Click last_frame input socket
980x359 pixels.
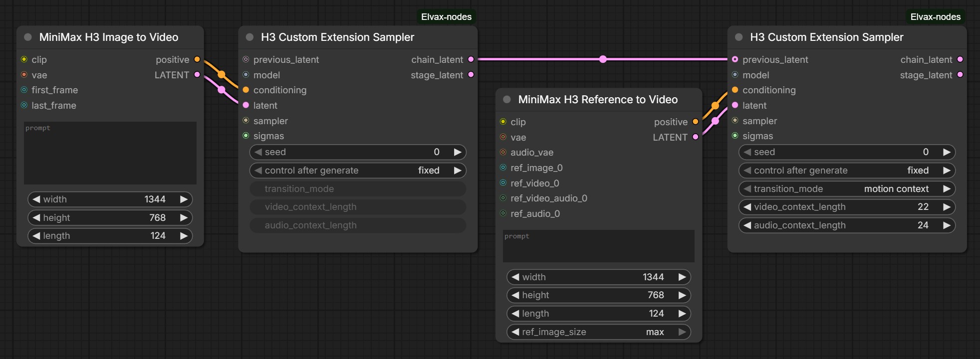pyautogui.click(x=24, y=105)
